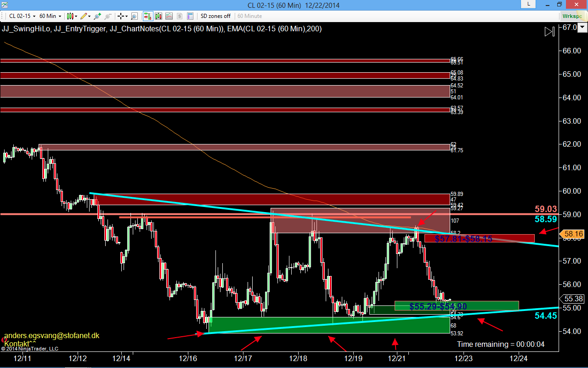Click the L link button in title bar
This screenshot has width=588, height=368.
click(528, 4)
